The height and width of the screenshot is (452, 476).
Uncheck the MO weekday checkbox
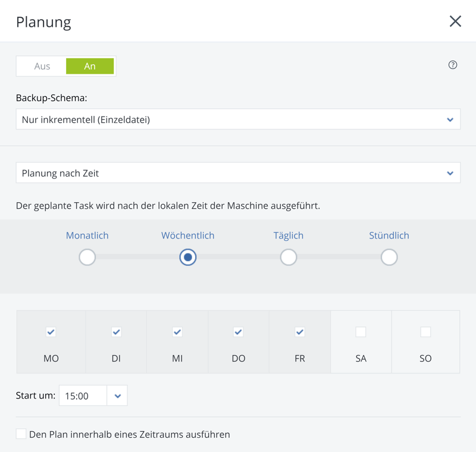(51, 332)
